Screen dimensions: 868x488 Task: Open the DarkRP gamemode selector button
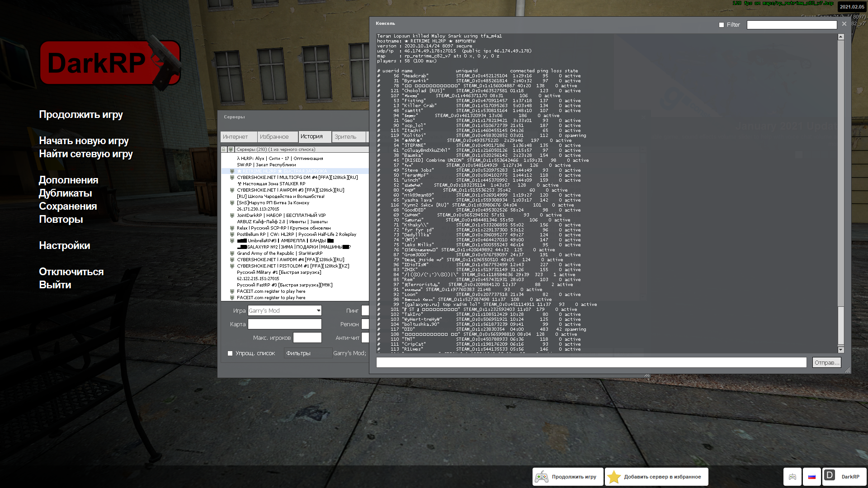(844, 477)
